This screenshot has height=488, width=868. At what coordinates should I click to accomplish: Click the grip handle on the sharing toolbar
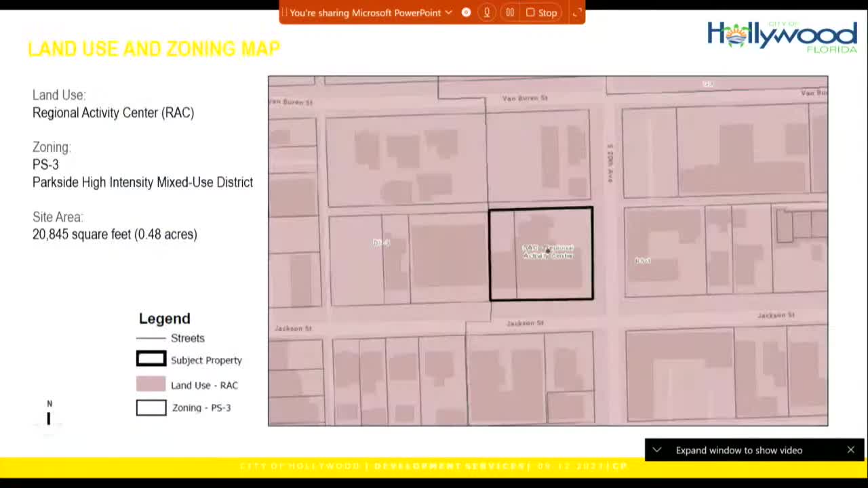click(x=285, y=12)
